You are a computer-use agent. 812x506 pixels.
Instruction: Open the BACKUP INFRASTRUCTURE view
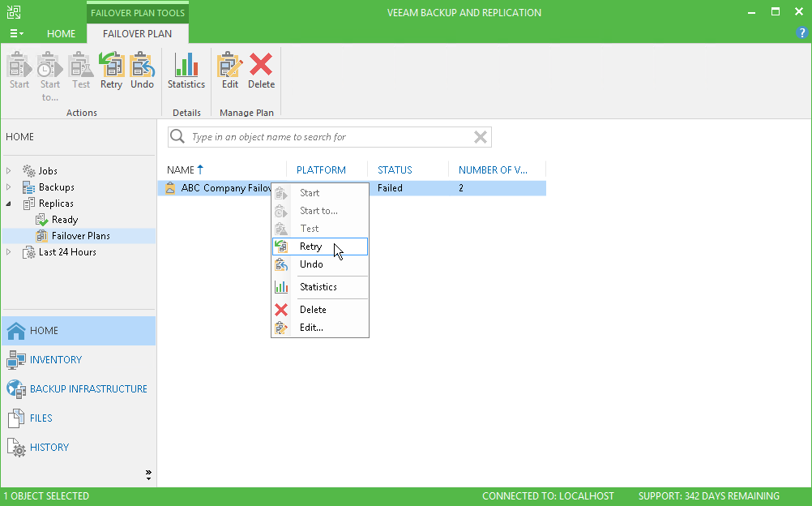click(x=79, y=389)
